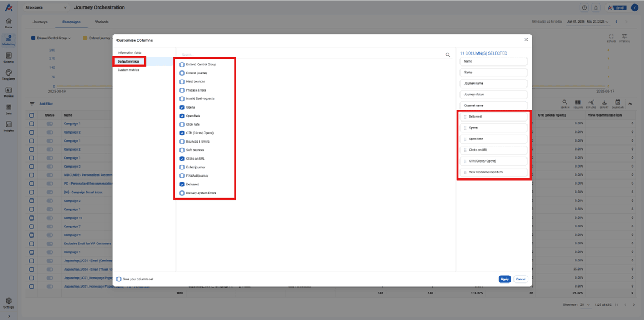Open the Marketing section in sidebar

pyautogui.click(x=9, y=40)
